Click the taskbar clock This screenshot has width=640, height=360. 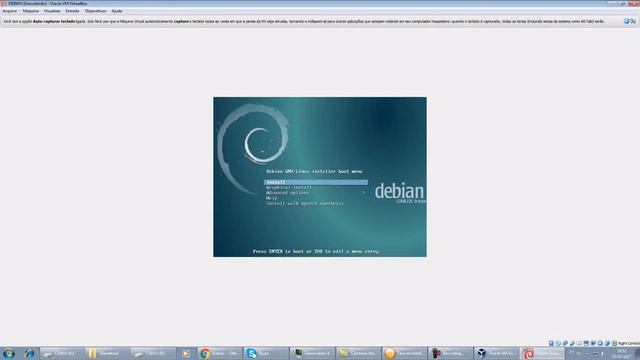[x=622, y=353]
